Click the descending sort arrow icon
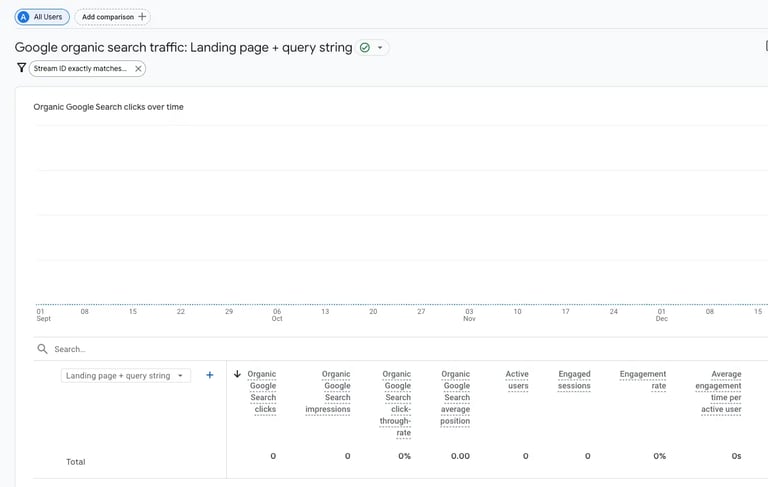The width and height of the screenshot is (768, 487). (x=238, y=374)
